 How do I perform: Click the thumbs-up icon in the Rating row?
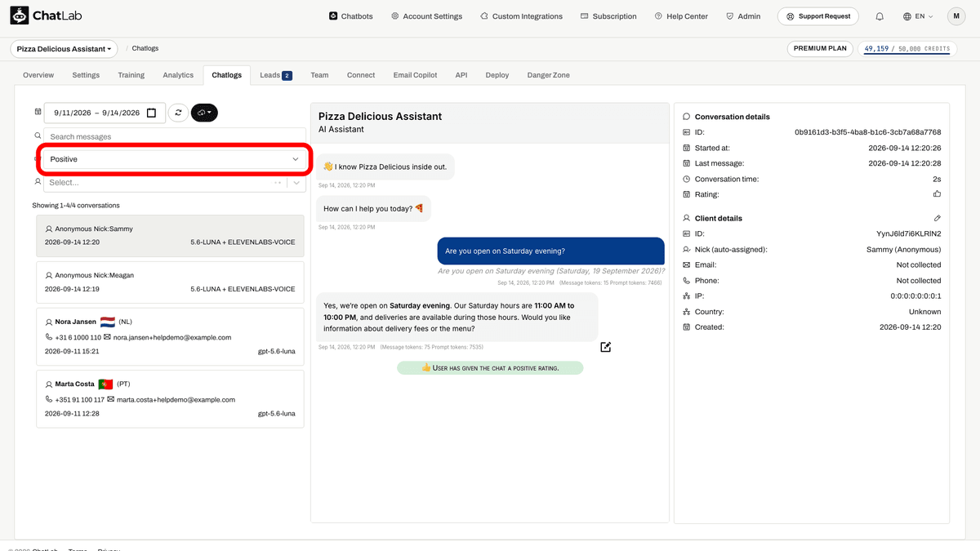[937, 194]
